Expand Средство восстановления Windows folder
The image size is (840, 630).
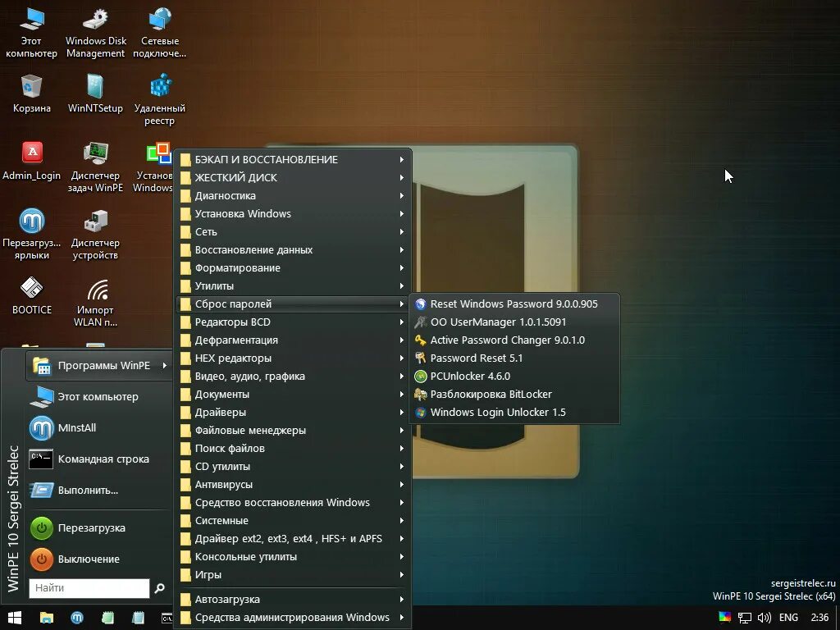click(x=293, y=503)
